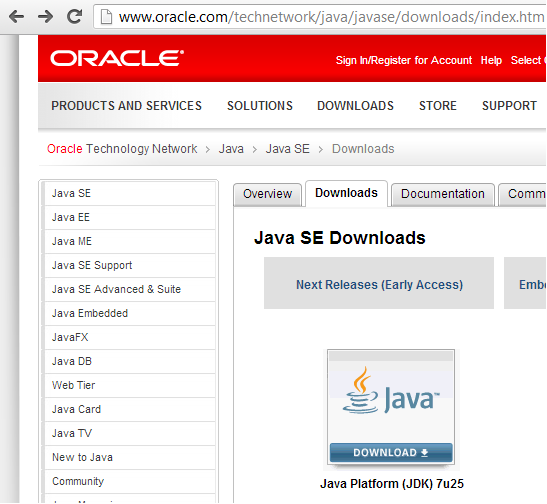547x504 pixels.
Task: Open the Embedded box link
Action: pyautogui.click(x=525, y=283)
